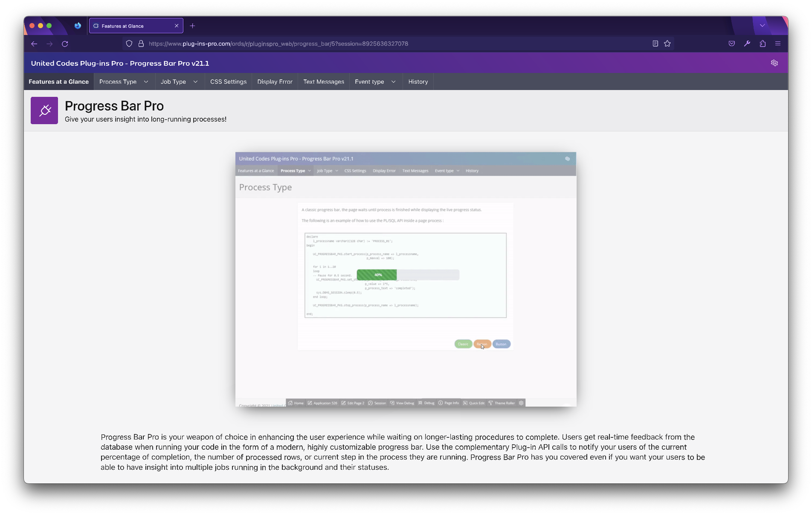Open the tracking protection shield icon
The width and height of the screenshot is (812, 515).
pos(129,44)
